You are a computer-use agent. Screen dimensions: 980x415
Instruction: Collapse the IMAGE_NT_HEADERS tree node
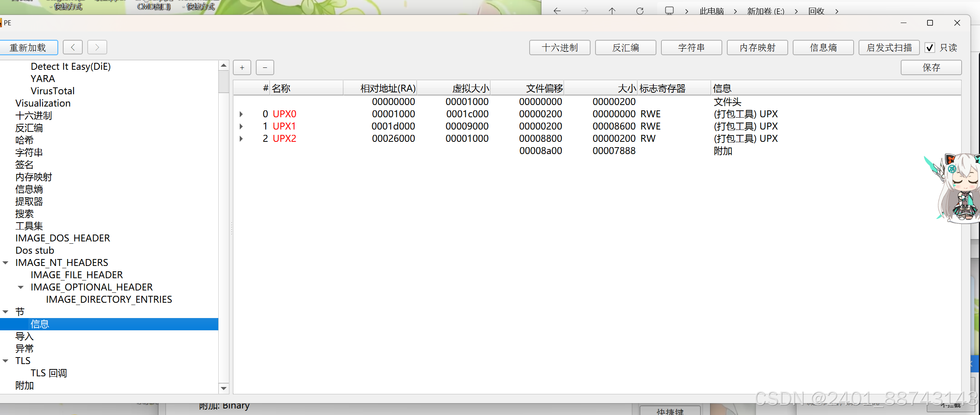click(x=6, y=263)
